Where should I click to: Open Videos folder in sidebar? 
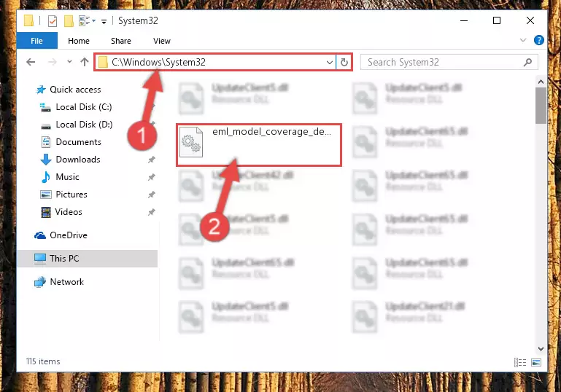pyautogui.click(x=69, y=212)
